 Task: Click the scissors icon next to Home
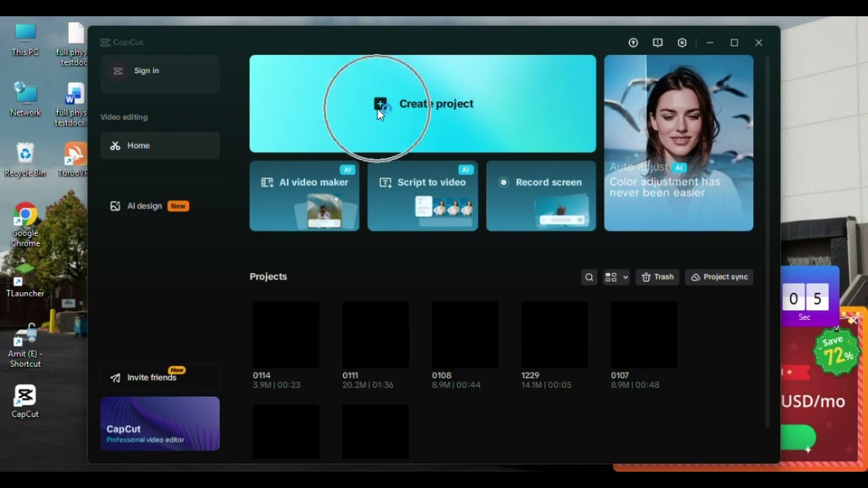tap(115, 146)
